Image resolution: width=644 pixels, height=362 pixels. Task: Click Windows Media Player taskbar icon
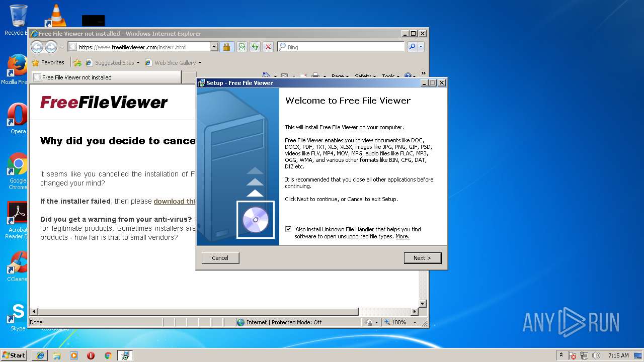[x=74, y=355]
